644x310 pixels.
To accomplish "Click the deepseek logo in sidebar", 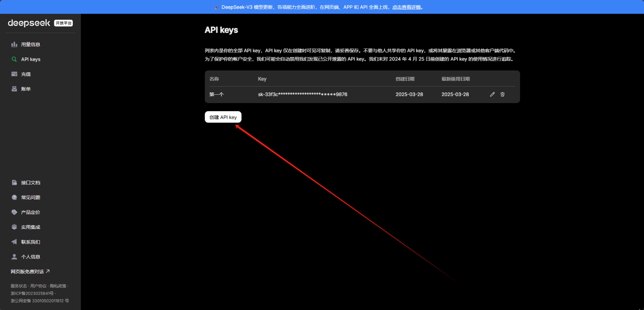I will coord(29,23).
